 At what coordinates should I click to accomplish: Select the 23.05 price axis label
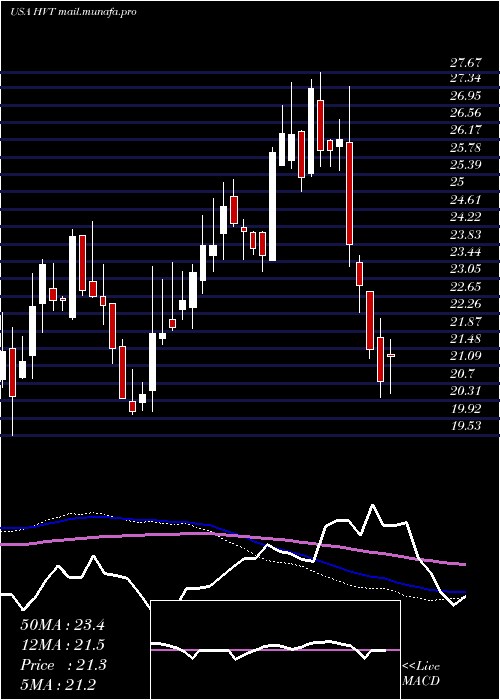(x=465, y=268)
